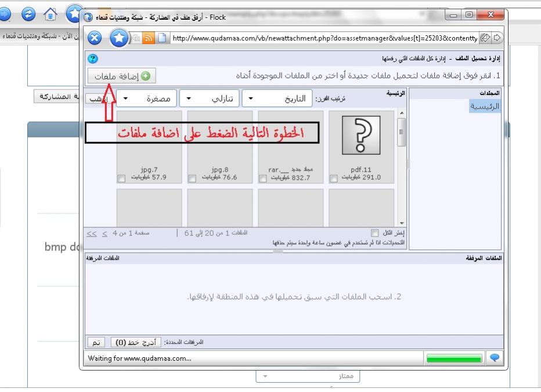The image size is (541, 392).
Task: Open the التاريخ sort-by dropdown
Action: pyautogui.click(x=277, y=99)
